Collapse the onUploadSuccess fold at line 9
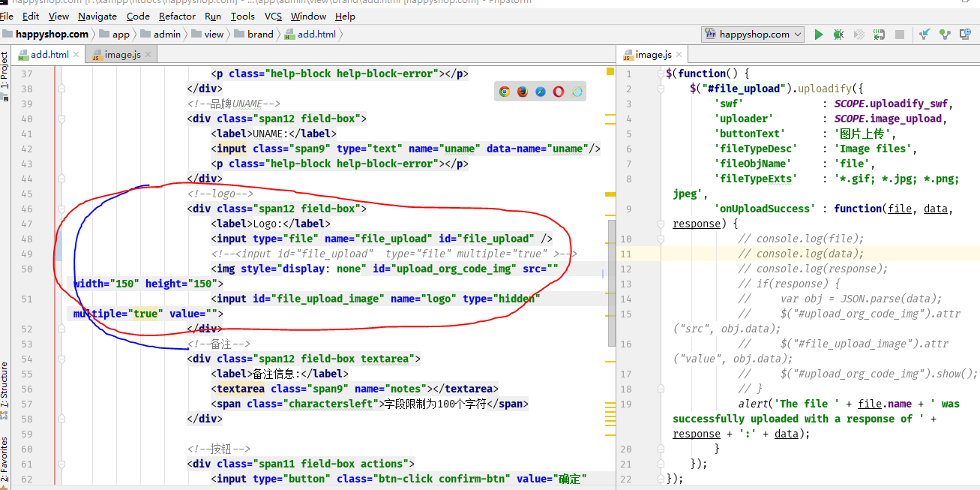Screen dimensions: 980x490 coord(659,224)
